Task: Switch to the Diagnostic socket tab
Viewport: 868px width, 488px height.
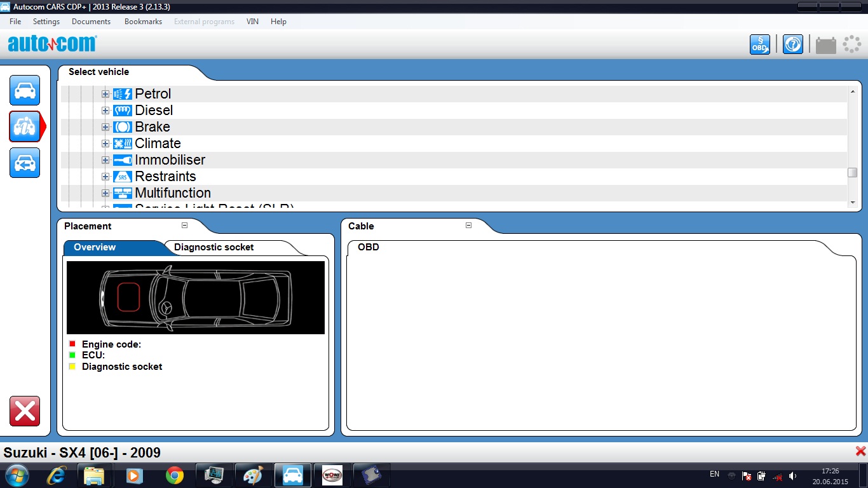Action: (214, 247)
